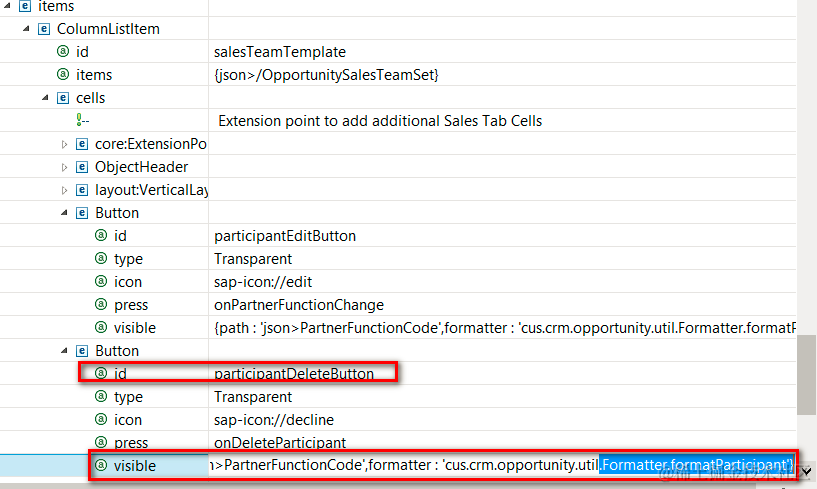Click the element icon beside core:ExtensionPo

[82, 144]
